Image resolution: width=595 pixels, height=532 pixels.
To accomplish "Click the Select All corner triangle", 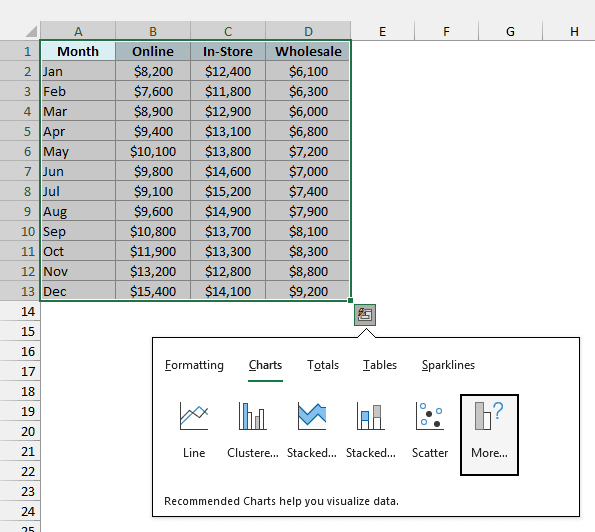I will point(31,31).
